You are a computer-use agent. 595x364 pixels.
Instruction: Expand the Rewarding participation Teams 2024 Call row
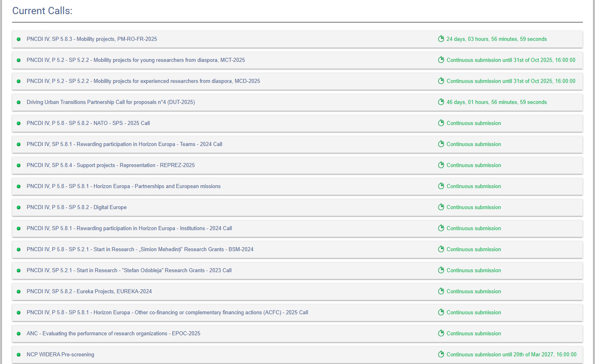tap(124, 144)
